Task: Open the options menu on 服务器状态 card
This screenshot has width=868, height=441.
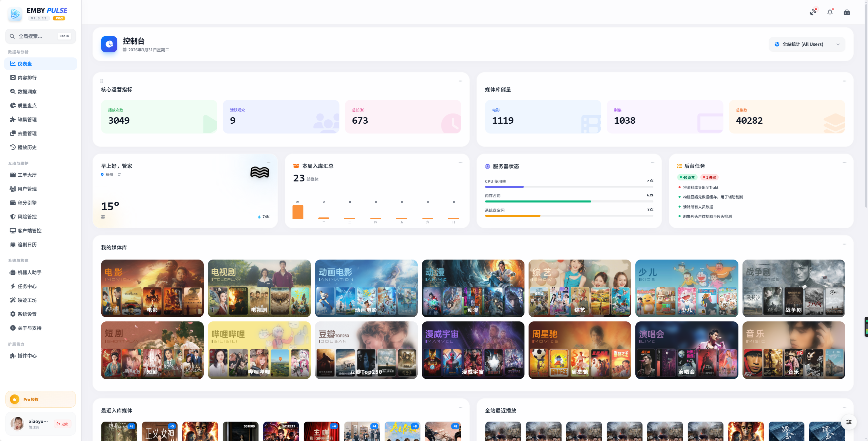Action: click(x=652, y=163)
